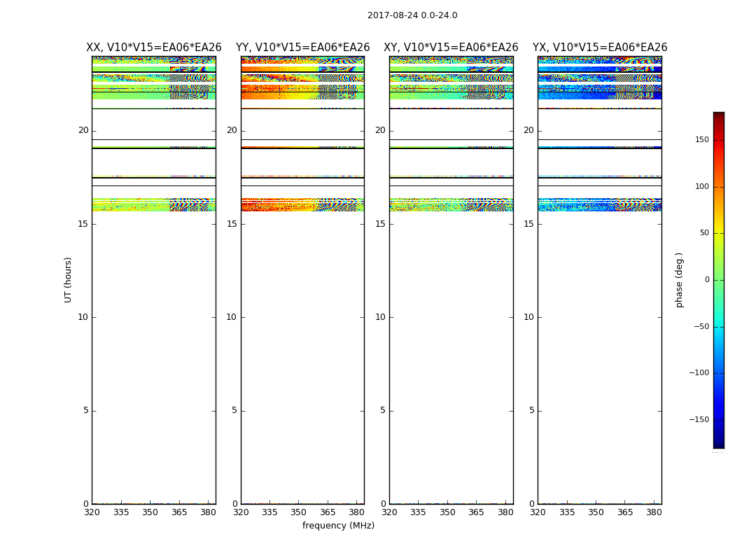Click the data band near 16 UT in the XX panel
This screenshot has height=560, width=735.
pos(153,204)
